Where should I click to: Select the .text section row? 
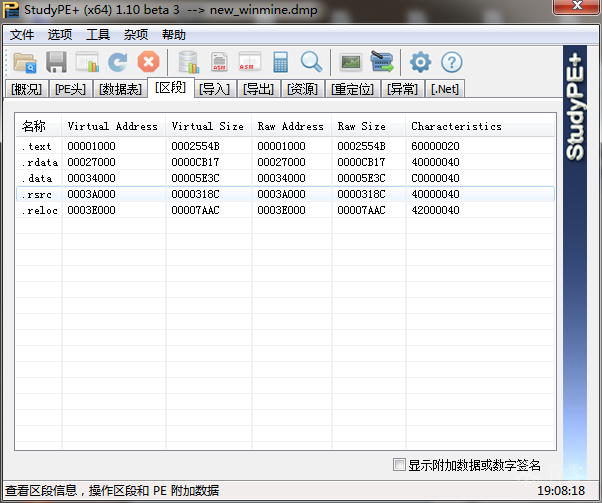(285, 146)
